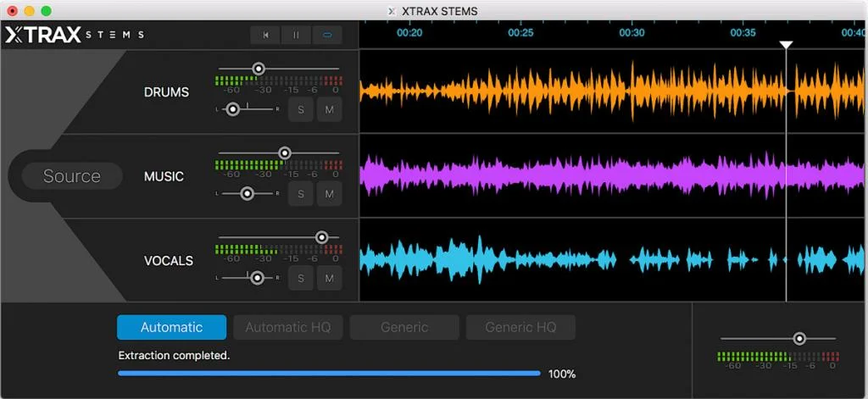Solo the MUSIC track
The width and height of the screenshot is (868, 399).
click(301, 194)
